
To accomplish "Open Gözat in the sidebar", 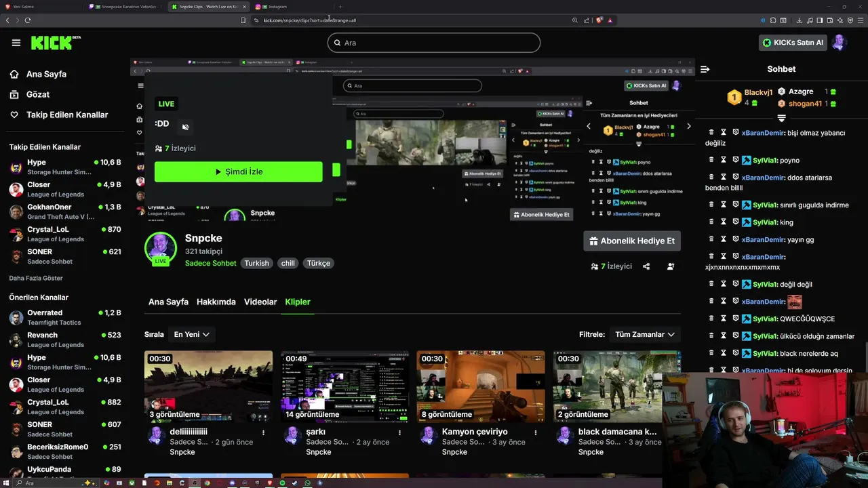I will pyautogui.click(x=38, y=94).
